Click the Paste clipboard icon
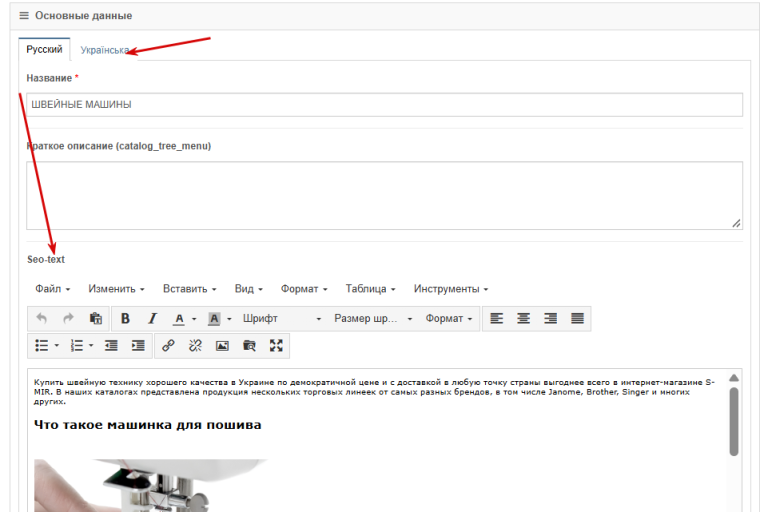This screenshot has height=512, width=760. point(95,319)
